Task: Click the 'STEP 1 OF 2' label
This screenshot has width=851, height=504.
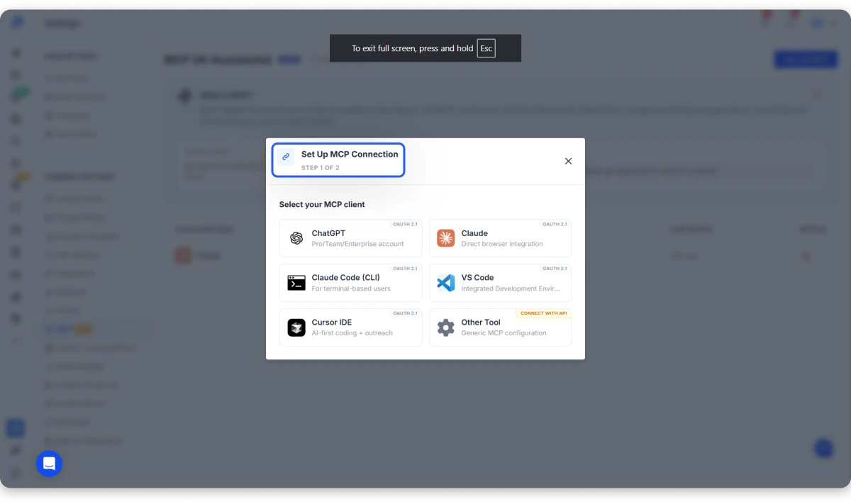Action: point(320,168)
